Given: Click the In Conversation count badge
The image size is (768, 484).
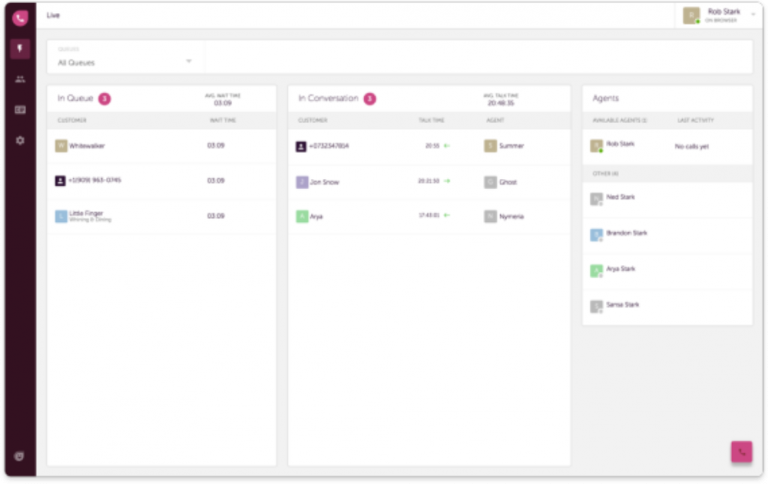Looking at the screenshot, I should pos(369,99).
